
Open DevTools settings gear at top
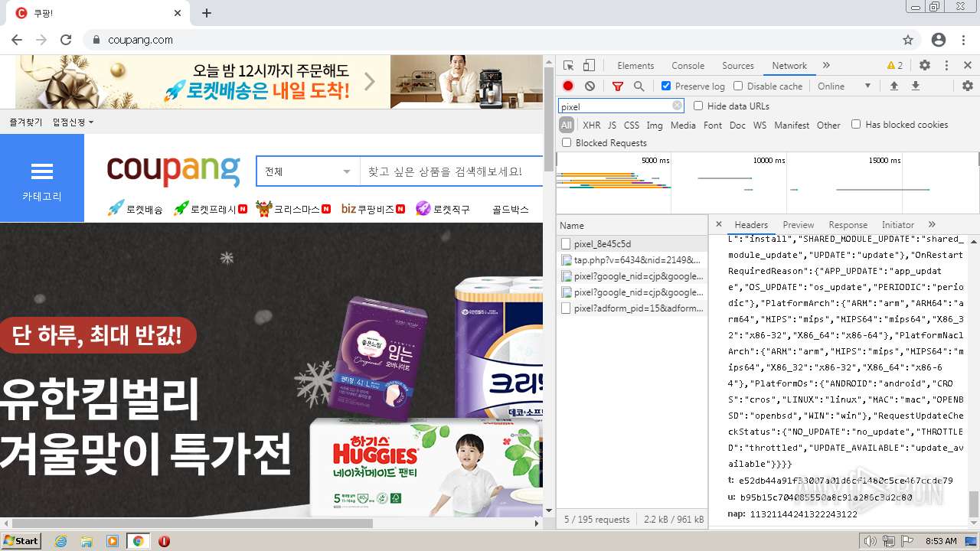point(925,66)
